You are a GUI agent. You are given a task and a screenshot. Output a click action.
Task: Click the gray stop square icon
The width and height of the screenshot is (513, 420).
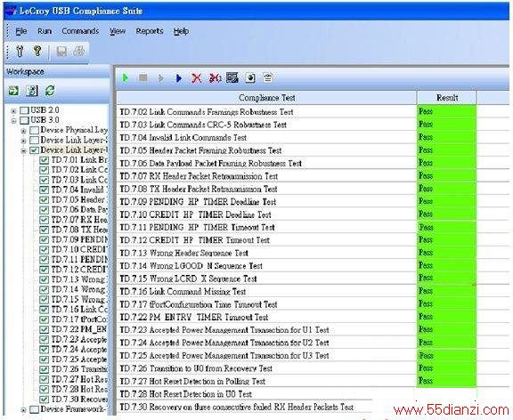(143, 77)
